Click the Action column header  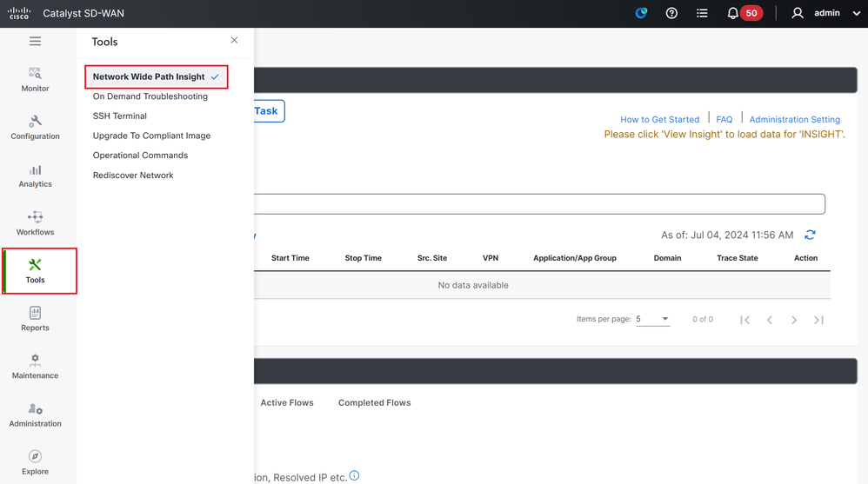[x=805, y=258]
